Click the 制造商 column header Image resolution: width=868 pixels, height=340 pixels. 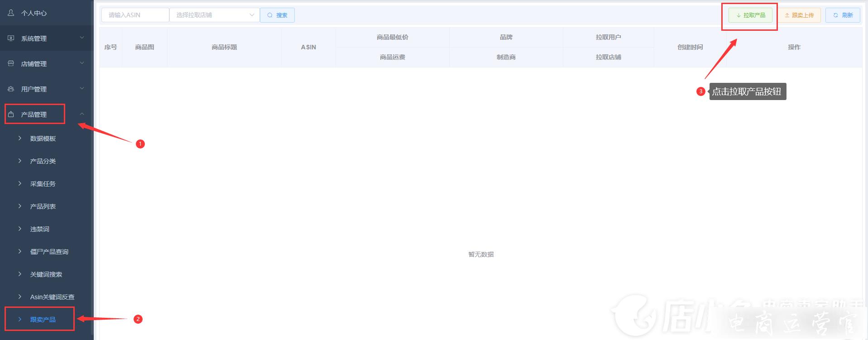(x=506, y=57)
